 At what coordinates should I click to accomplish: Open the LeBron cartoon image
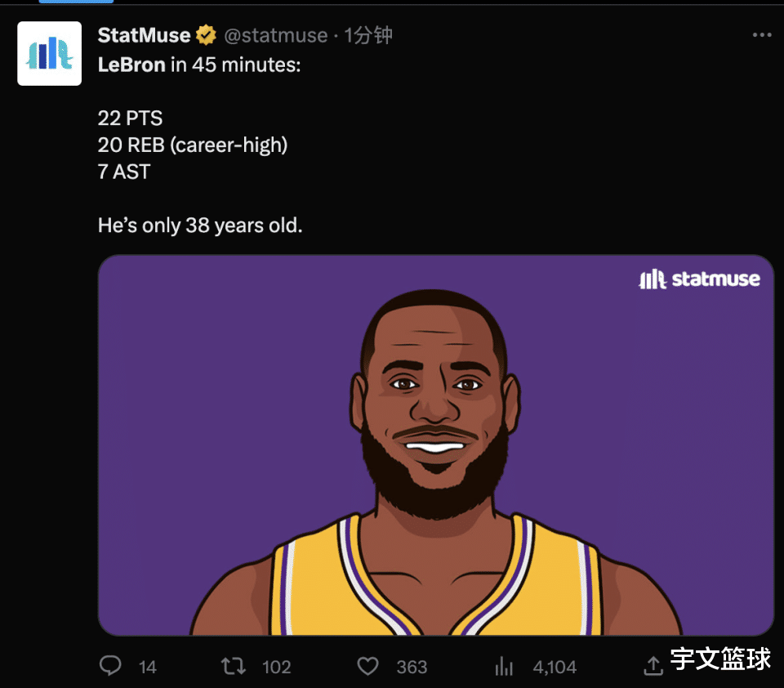tap(435, 445)
